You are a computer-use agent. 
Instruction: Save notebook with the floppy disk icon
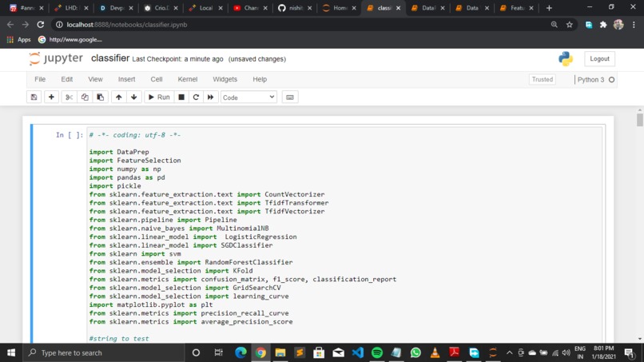tap(34, 97)
